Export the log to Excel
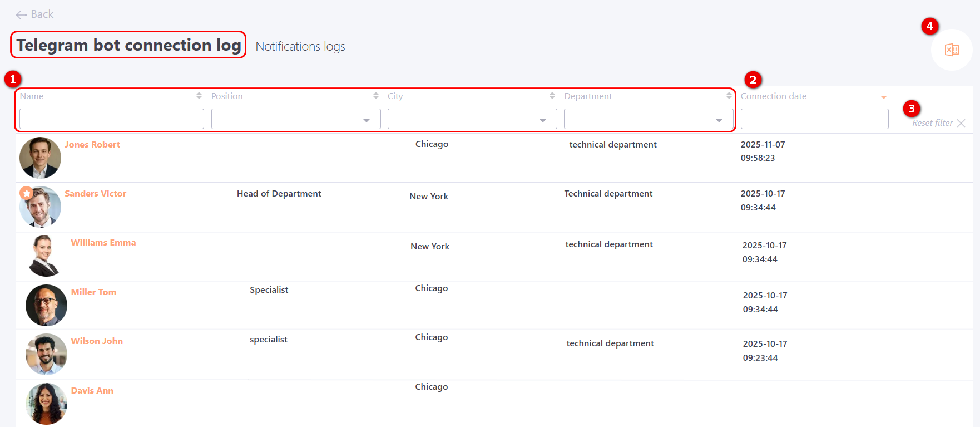This screenshot has width=980, height=427. 952,50
